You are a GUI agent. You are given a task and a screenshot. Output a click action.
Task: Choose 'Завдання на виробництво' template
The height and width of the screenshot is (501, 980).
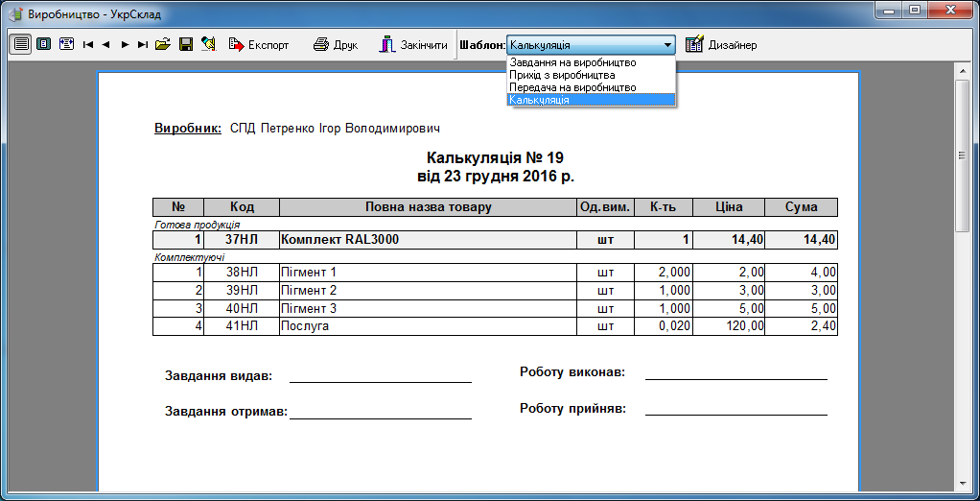pos(572,62)
